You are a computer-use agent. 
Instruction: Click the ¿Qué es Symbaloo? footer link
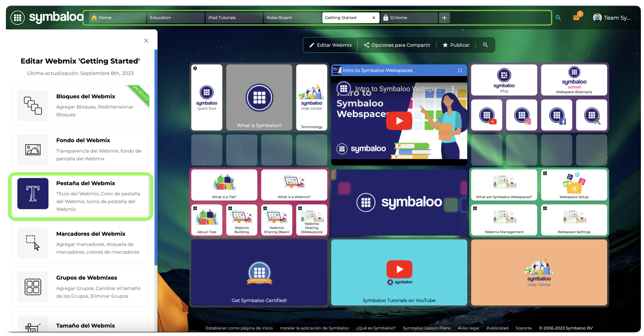[376, 328]
